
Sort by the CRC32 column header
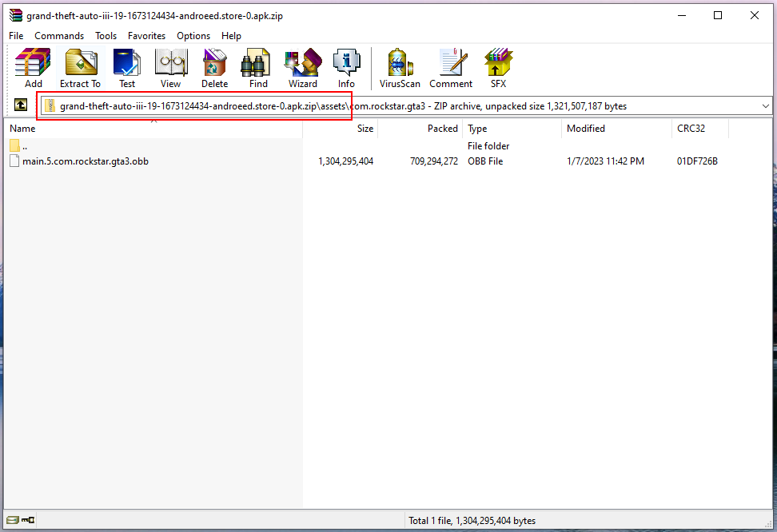(x=700, y=129)
